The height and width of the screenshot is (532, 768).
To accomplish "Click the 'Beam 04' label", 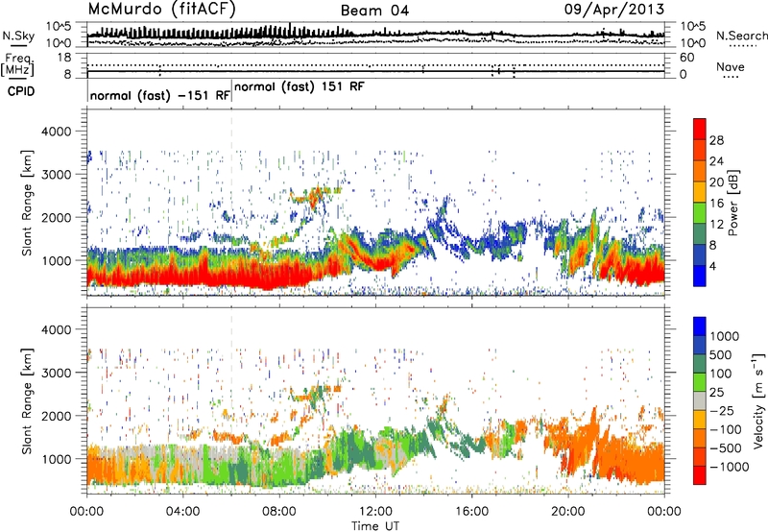I will pyautogui.click(x=374, y=11).
